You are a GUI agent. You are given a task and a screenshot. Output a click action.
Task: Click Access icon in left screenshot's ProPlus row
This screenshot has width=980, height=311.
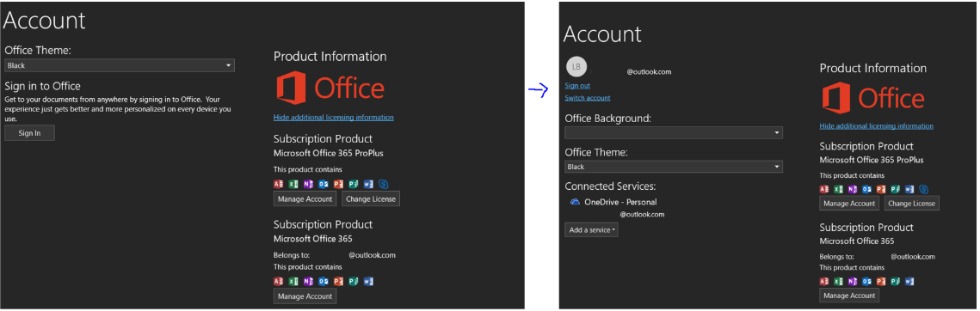click(278, 184)
